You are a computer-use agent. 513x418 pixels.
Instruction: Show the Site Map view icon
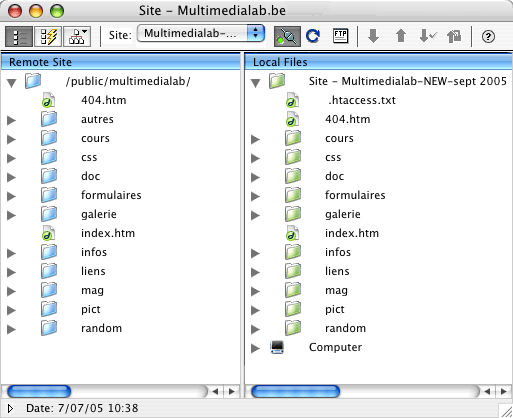pos(77,36)
